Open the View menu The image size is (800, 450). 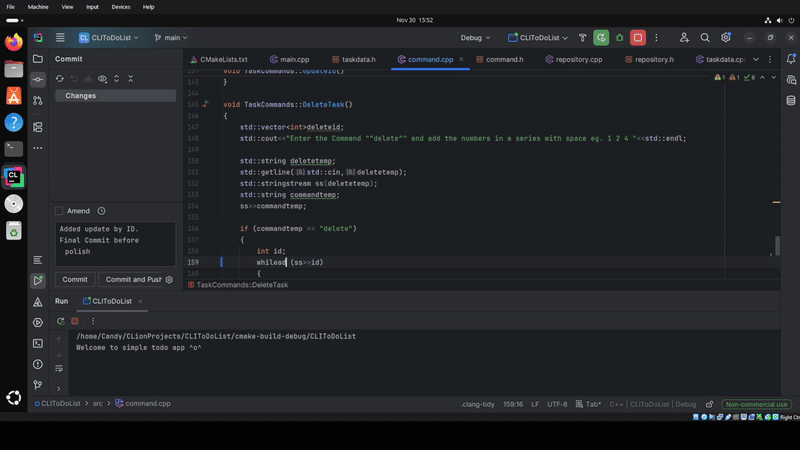point(67,7)
